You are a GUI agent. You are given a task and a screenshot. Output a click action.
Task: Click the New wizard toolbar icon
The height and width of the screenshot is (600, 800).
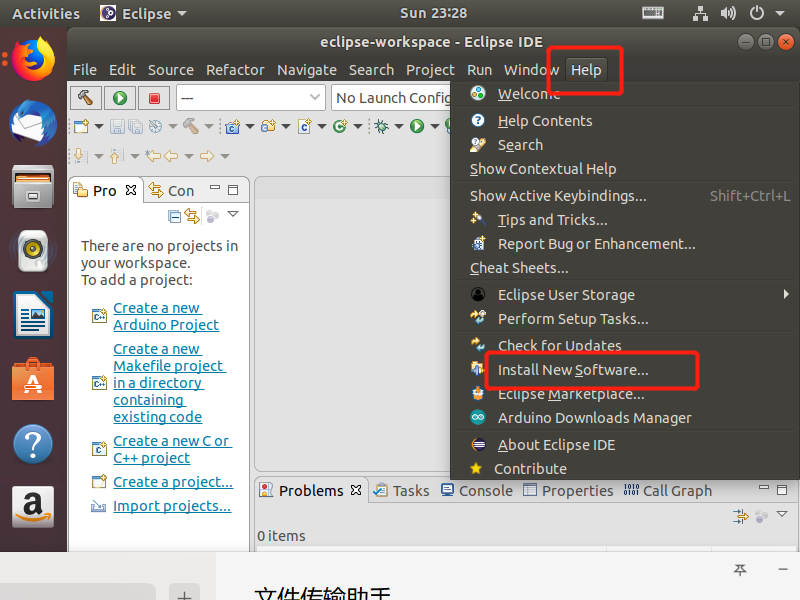[81, 126]
